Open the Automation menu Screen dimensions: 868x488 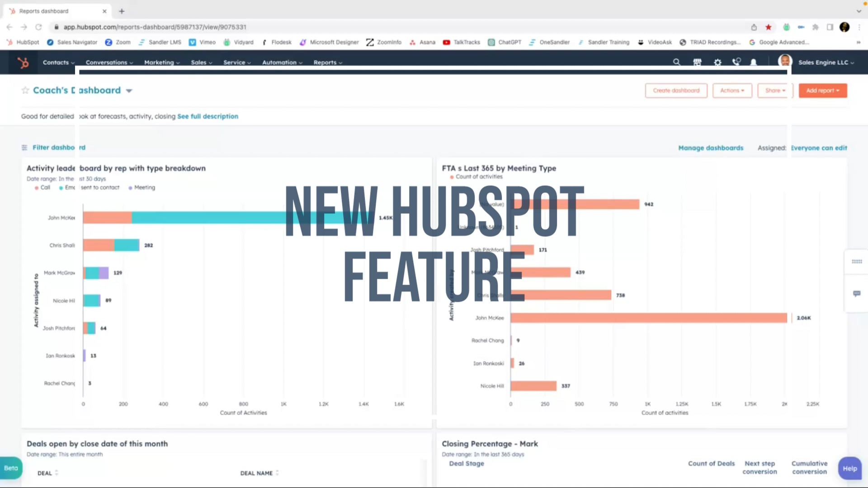[x=282, y=62]
